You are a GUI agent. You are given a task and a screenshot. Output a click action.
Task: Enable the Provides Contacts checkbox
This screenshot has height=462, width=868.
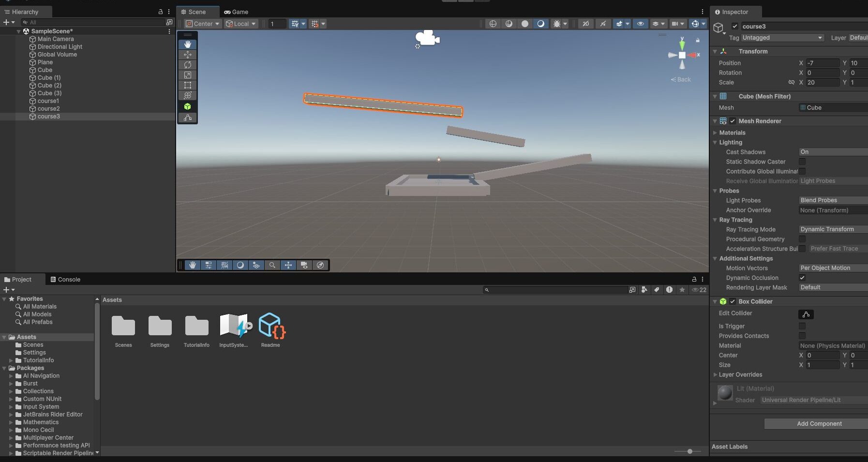point(802,336)
